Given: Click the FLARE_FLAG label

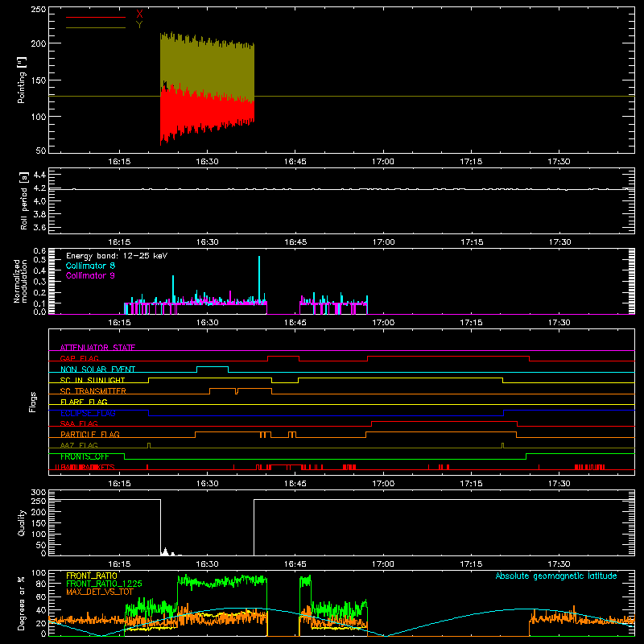Looking at the screenshot, I should coord(84,402).
